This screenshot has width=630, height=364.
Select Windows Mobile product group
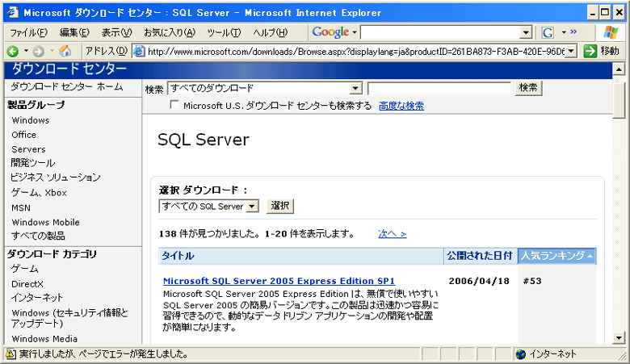coord(45,222)
